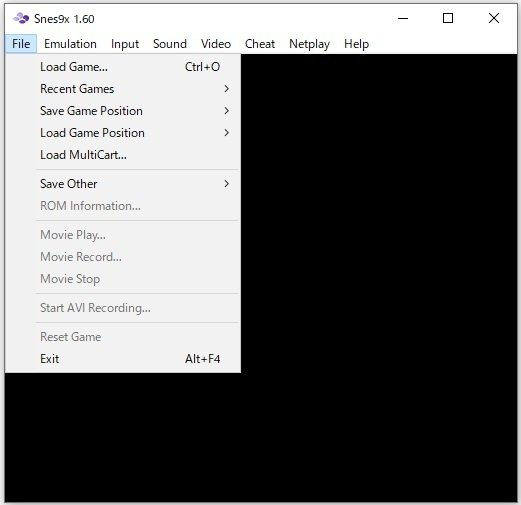The width and height of the screenshot is (521, 505).
Task: Open the Emulation menu
Action: (70, 44)
